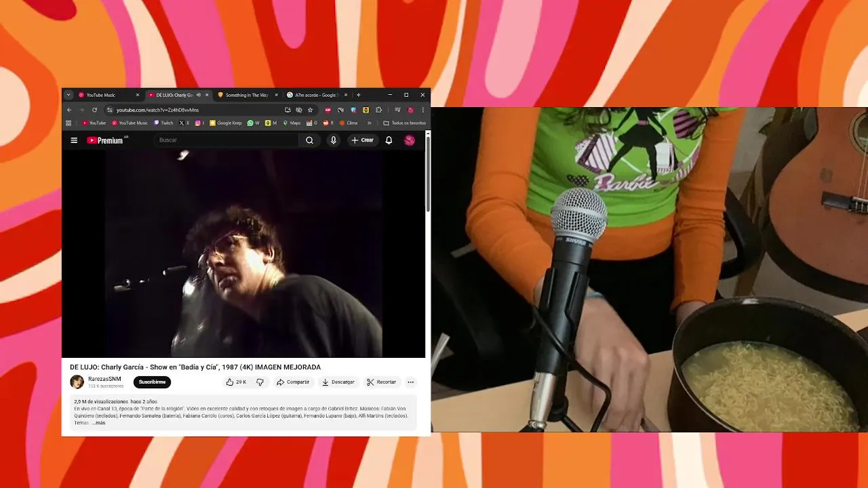Open the WhatsApp bookmark
868x488 pixels.
tap(254, 123)
